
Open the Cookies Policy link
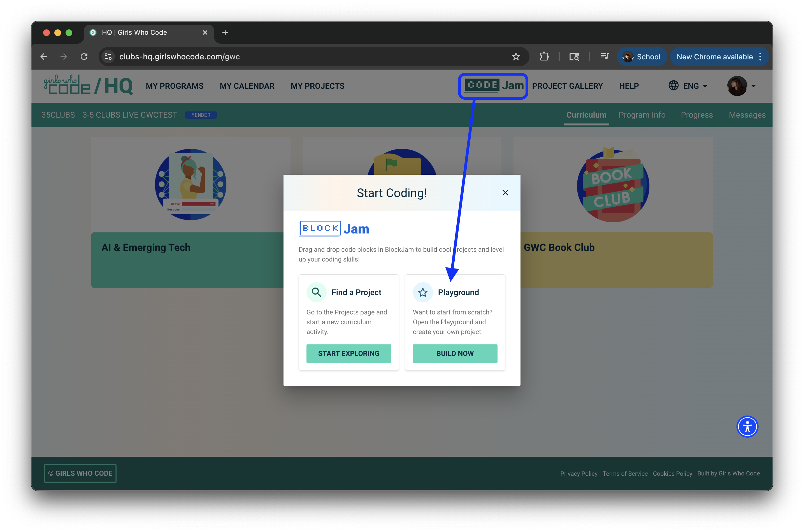coord(672,473)
